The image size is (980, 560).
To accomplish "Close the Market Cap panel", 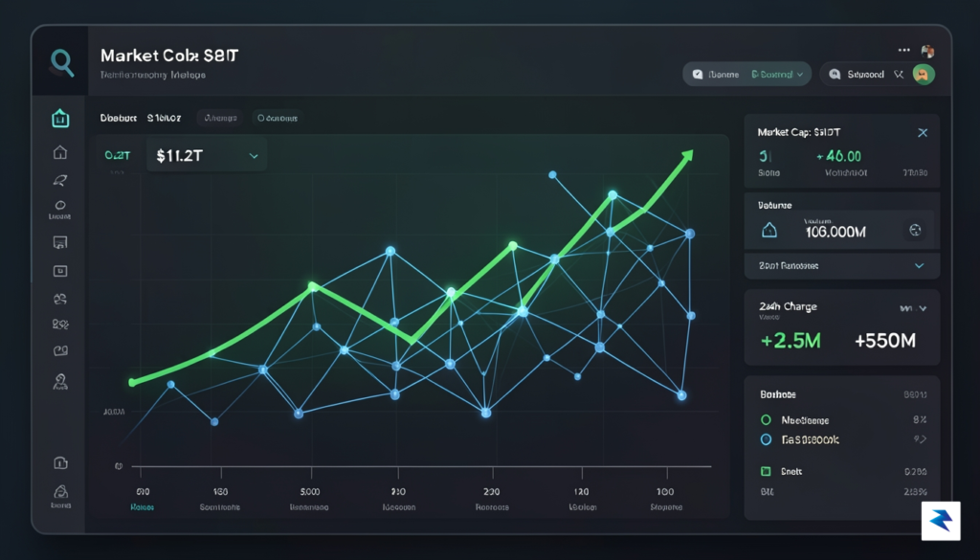I will point(923,132).
